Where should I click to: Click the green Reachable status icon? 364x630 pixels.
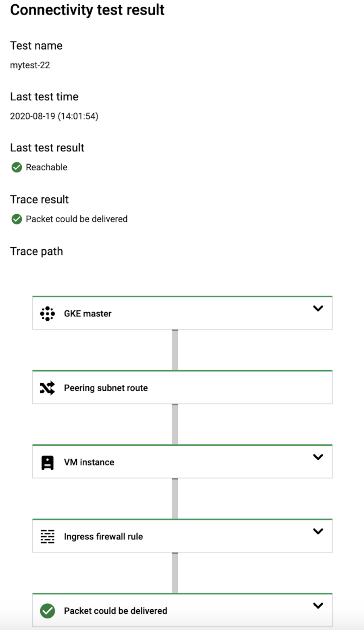point(17,167)
